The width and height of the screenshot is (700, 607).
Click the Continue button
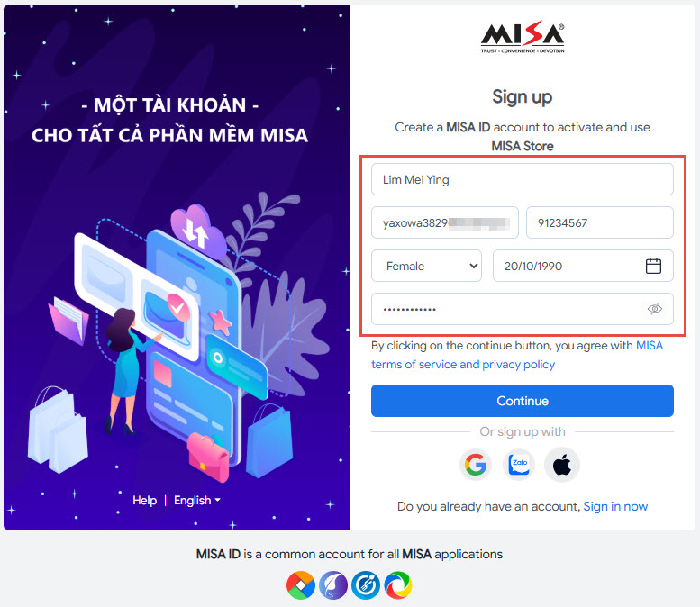523,401
